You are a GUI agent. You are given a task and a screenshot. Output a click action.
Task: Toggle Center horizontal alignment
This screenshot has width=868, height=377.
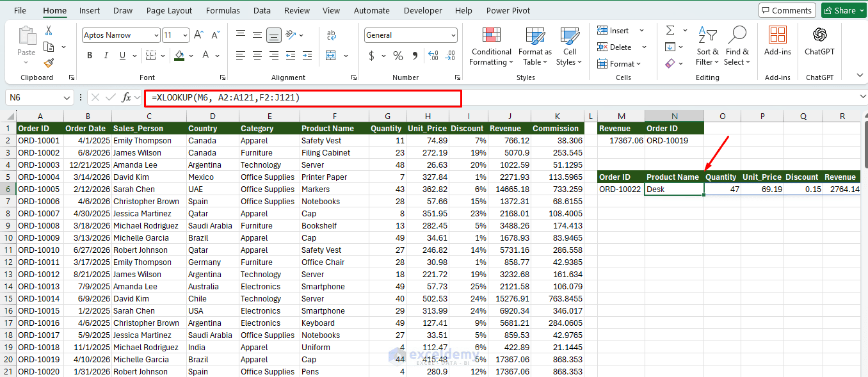(257, 56)
